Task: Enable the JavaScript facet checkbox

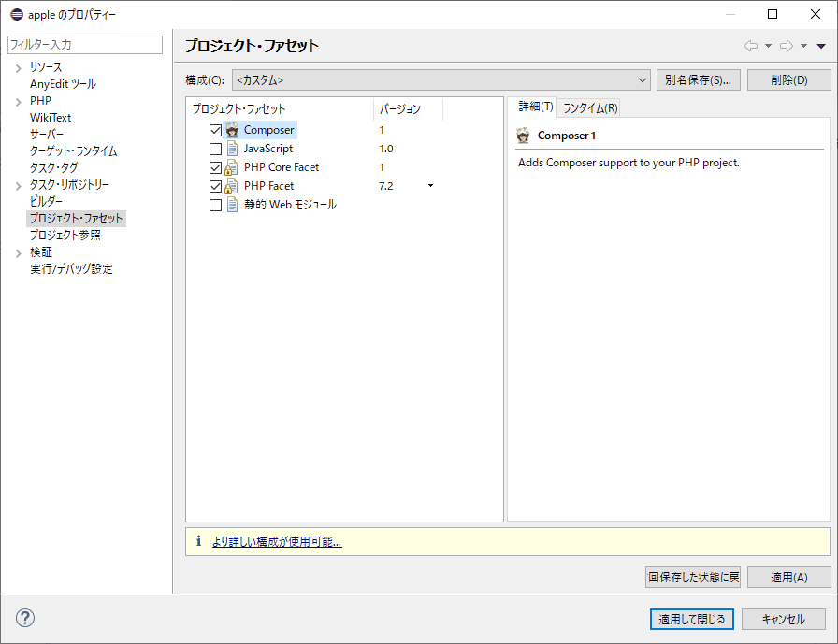Action: [x=216, y=150]
